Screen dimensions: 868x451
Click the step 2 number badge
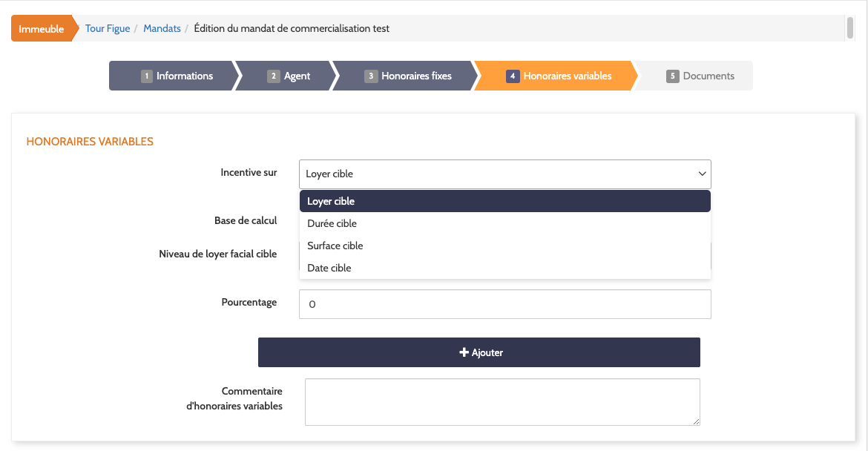[x=274, y=76]
